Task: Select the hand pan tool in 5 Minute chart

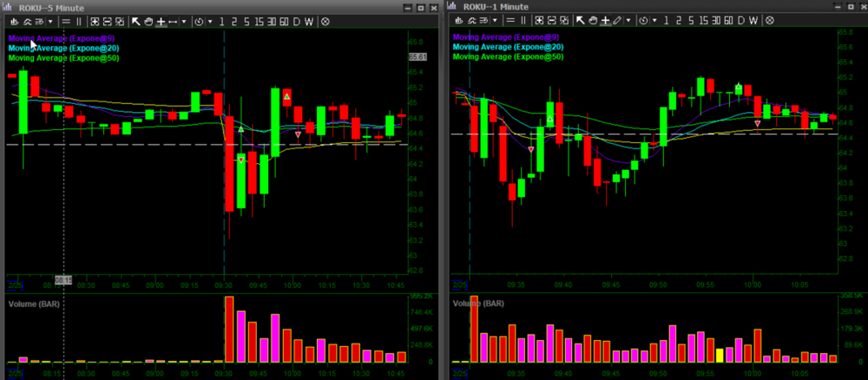Action: click(x=148, y=21)
